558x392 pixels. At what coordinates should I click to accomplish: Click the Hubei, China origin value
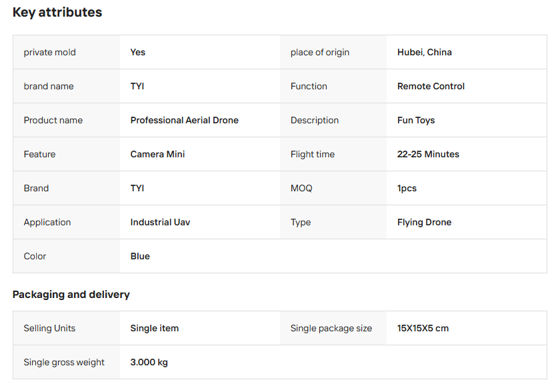(x=425, y=53)
